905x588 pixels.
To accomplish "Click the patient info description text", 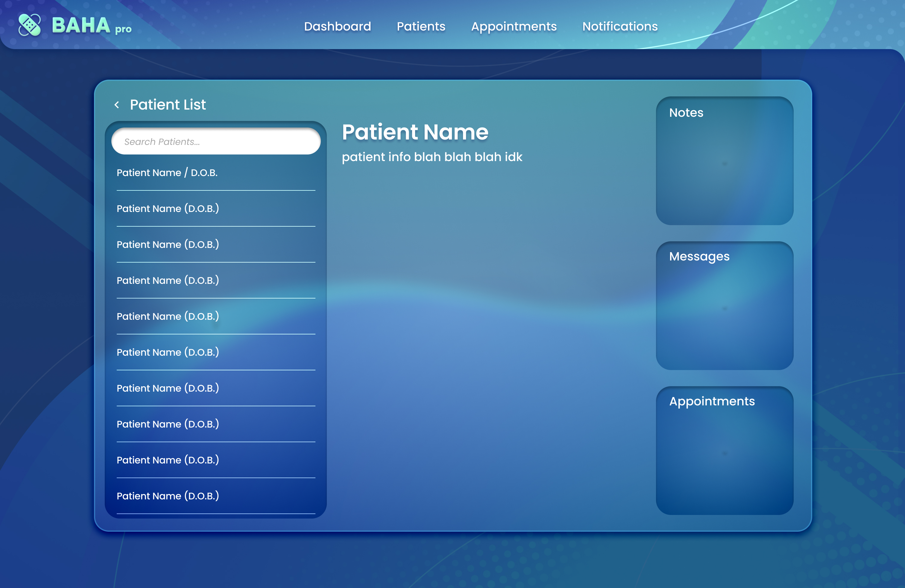I will (x=432, y=157).
